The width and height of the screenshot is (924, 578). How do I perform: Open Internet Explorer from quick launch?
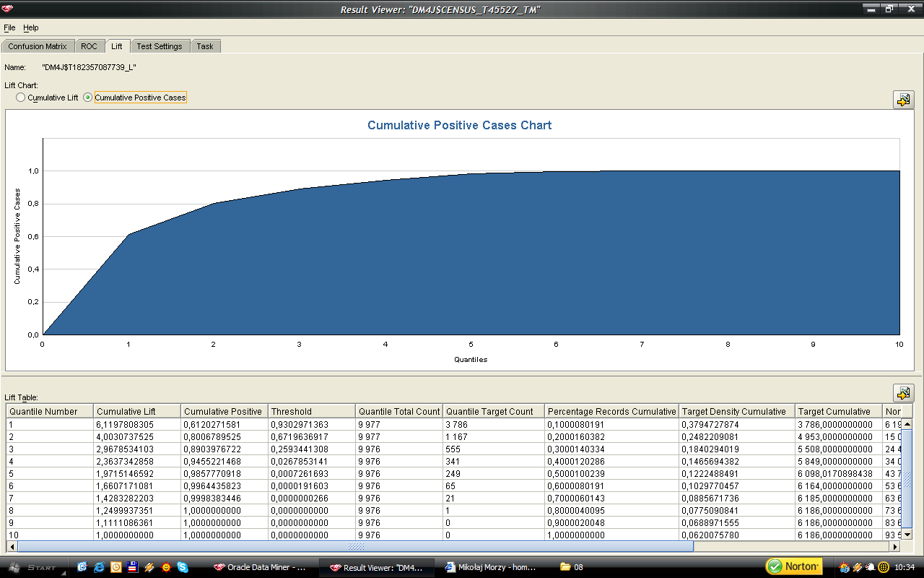point(99,567)
